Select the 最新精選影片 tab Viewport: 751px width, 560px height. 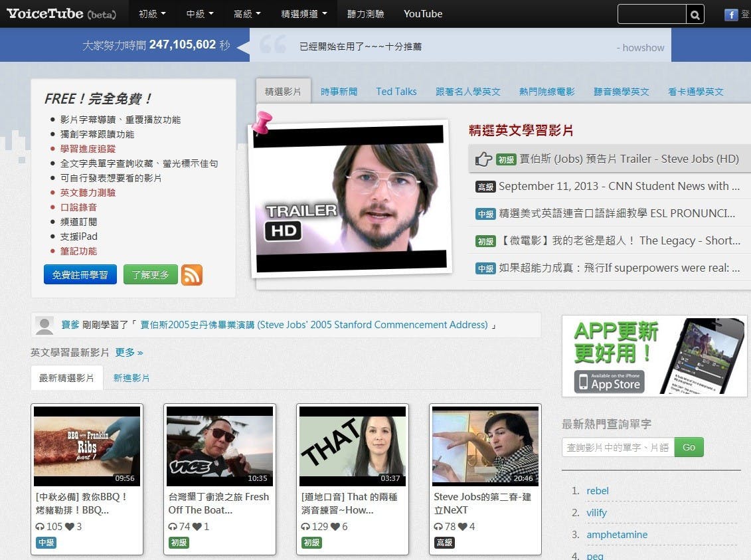pyautogui.click(x=66, y=378)
